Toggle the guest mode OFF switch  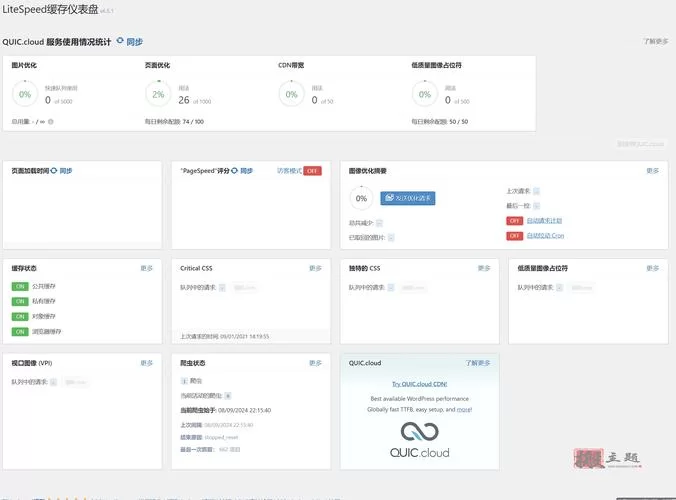click(x=312, y=171)
